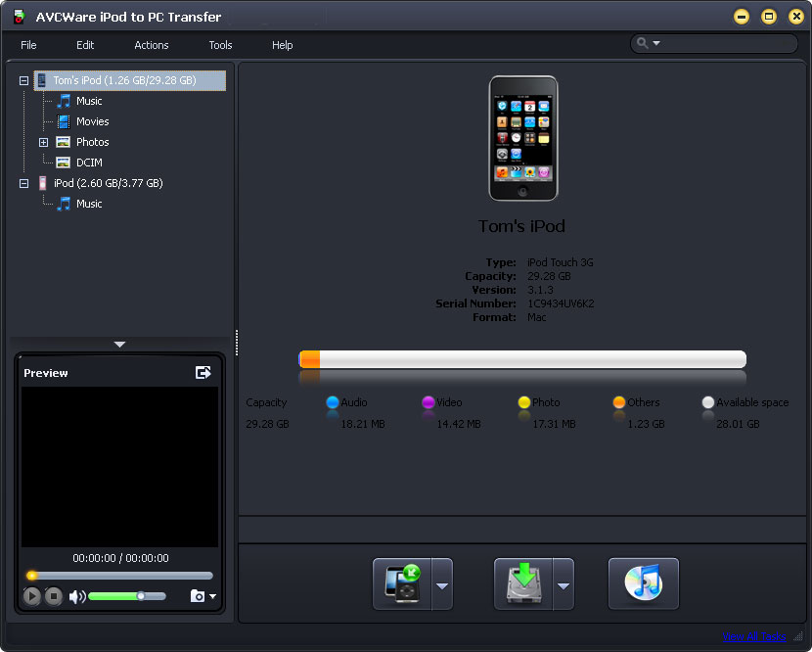The width and height of the screenshot is (812, 652).
Task: Click the purple Video legend dot
Action: click(429, 402)
